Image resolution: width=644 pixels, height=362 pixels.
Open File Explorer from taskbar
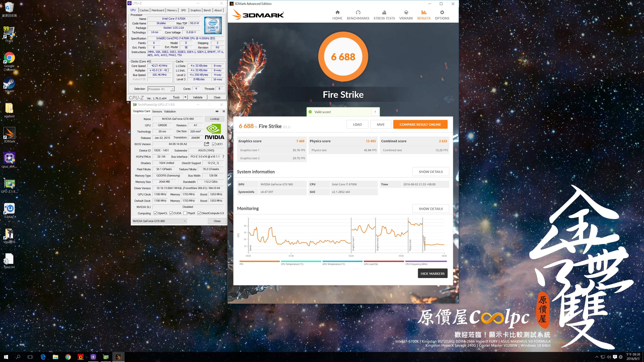[x=55, y=357]
